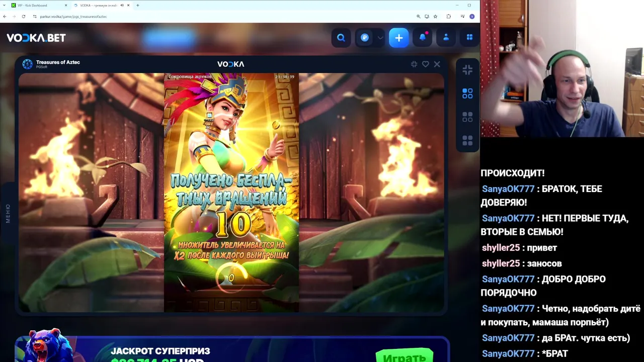Click the site info icon in address bar
644x362 pixels.
35,17
